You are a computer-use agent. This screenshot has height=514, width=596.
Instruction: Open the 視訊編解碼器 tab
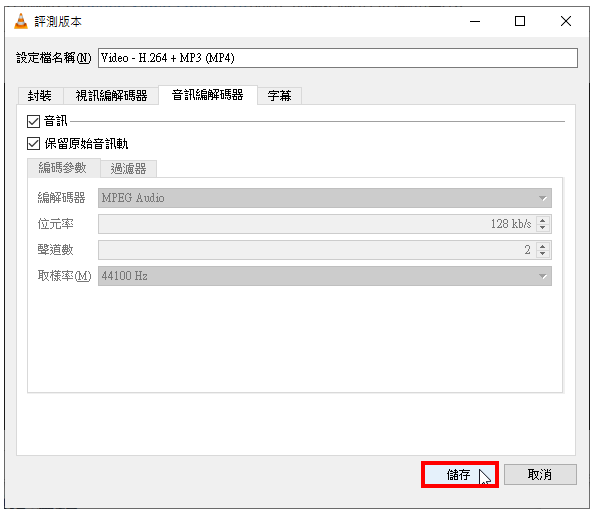[x=111, y=95]
